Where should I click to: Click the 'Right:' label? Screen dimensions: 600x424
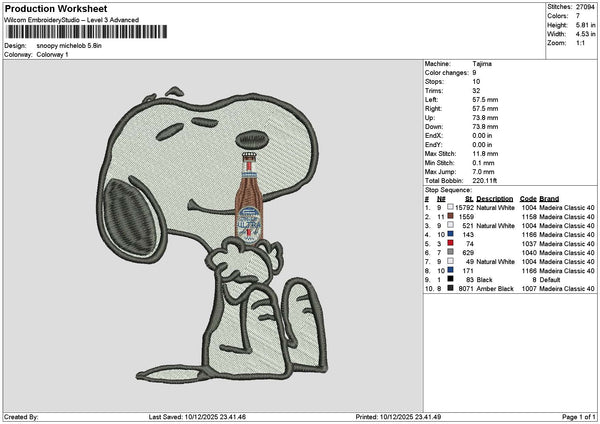(x=433, y=109)
